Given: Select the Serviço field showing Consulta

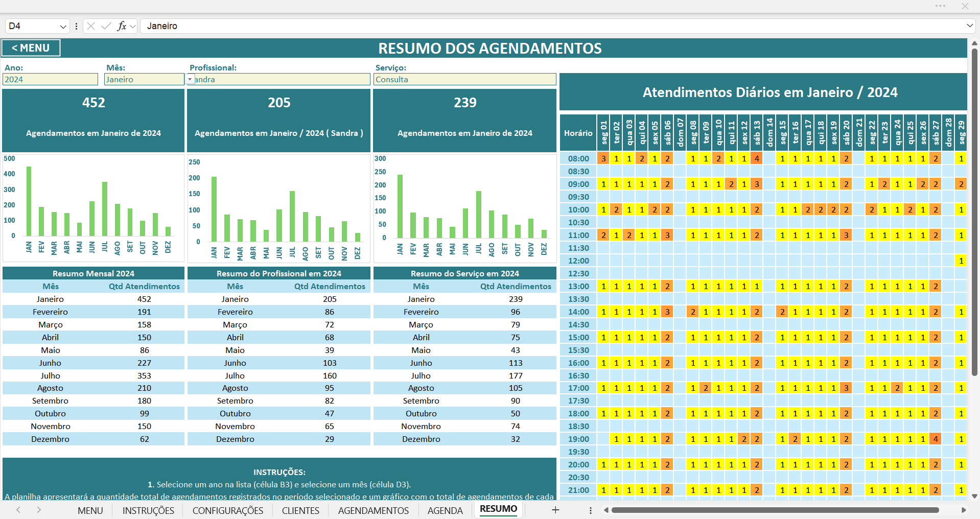Looking at the screenshot, I should coord(465,79).
